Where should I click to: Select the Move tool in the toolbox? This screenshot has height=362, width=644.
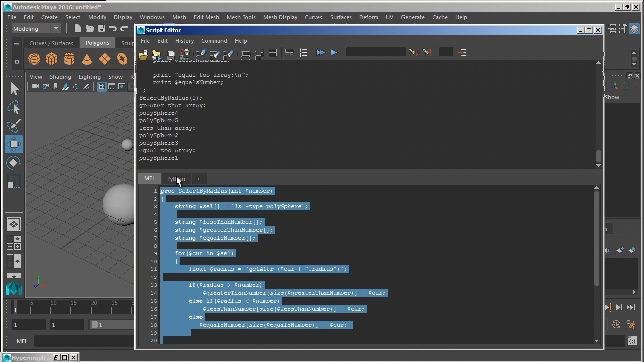coord(14,145)
